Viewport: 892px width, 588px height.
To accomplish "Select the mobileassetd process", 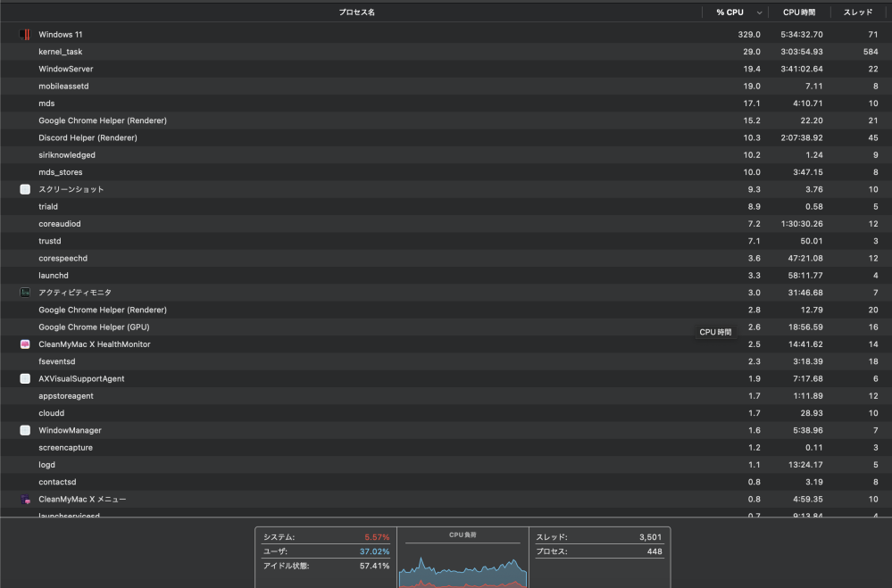I will (x=63, y=86).
